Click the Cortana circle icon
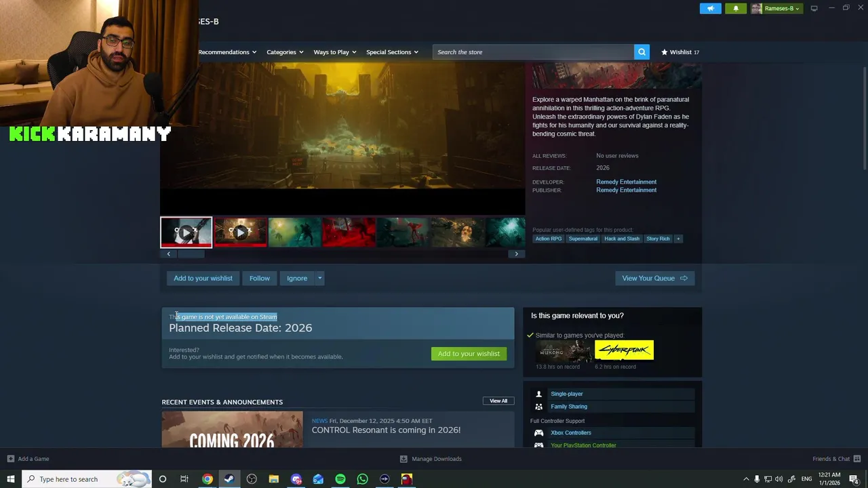 [162, 479]
